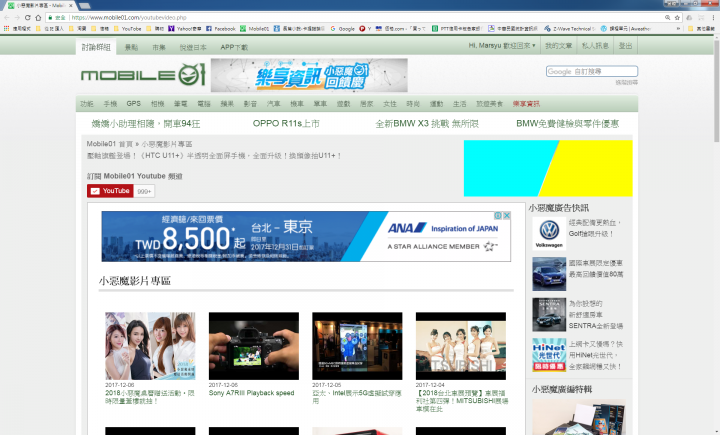
Task: Open the YouTube bookmarks folder
Action: coord(128,28)
